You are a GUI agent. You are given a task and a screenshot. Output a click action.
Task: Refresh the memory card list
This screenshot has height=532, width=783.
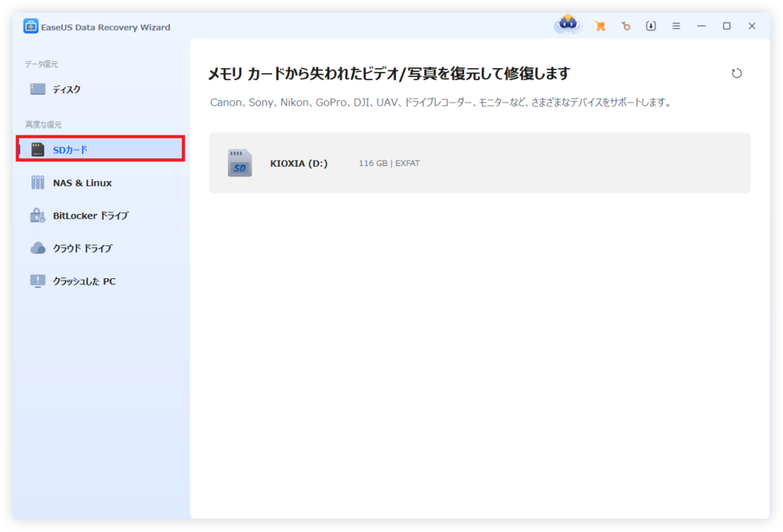(736, 73)
